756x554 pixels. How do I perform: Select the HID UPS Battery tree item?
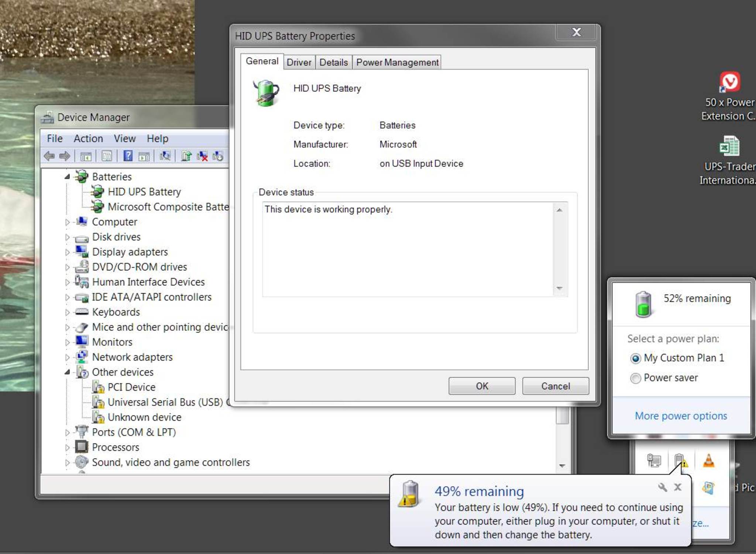144,192
